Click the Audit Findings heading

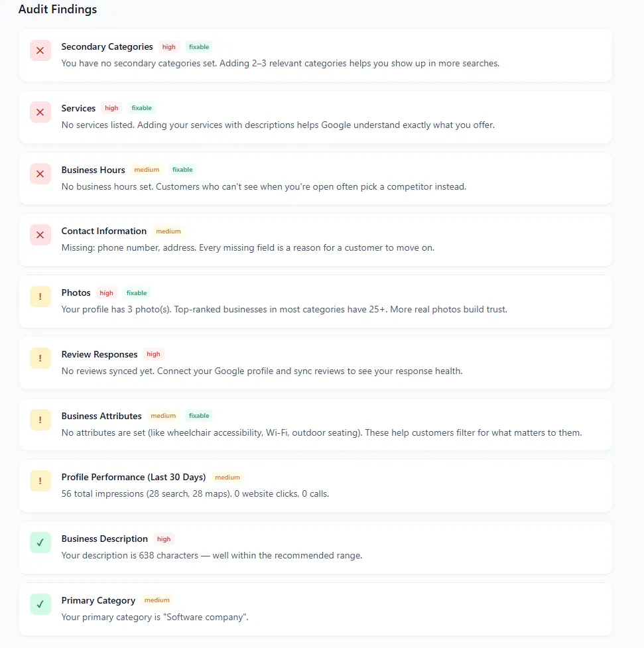[x=58, y=9]
